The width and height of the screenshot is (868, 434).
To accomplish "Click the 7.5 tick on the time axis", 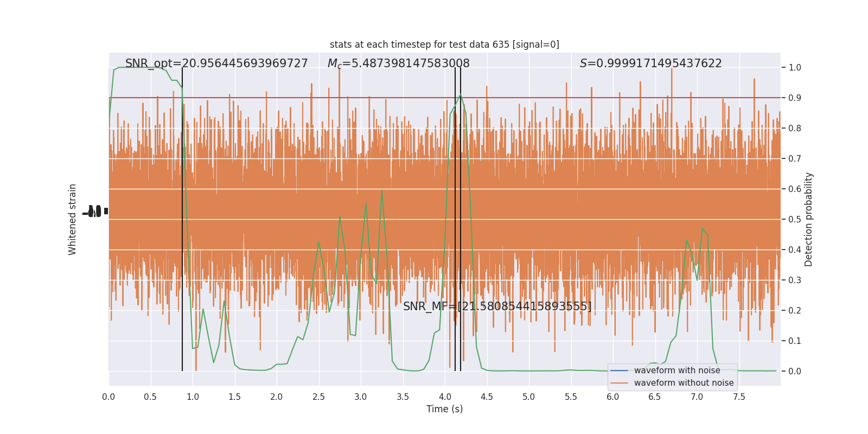I will coord(739,397).
